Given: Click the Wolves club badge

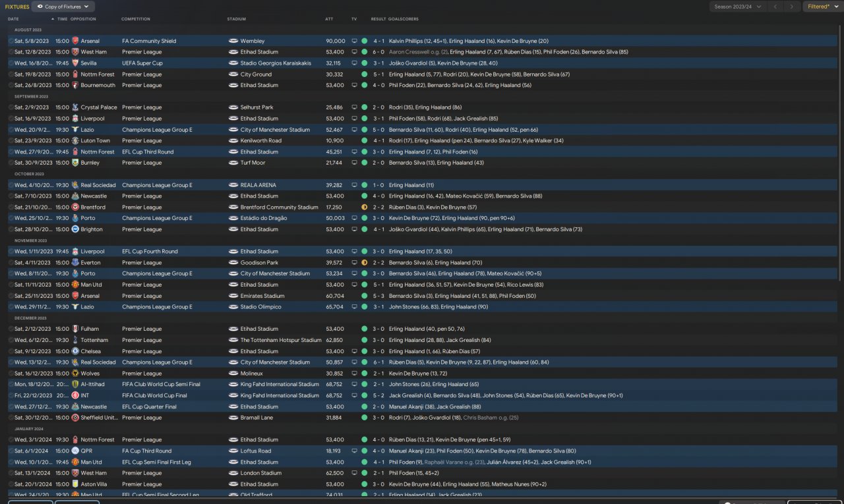Looking at the screenshot, I should click(75, 374).
